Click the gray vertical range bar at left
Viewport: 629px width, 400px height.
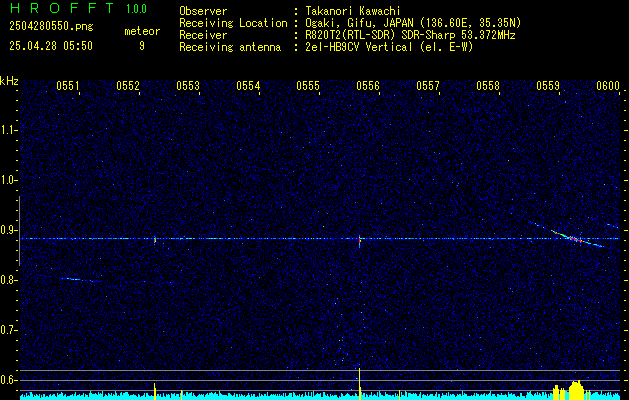point(19,231)
